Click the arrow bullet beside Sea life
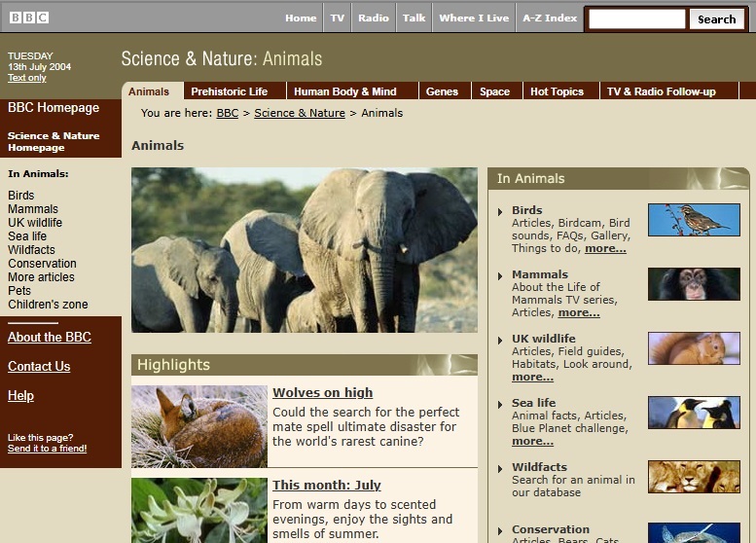 (x=501, y=404)
